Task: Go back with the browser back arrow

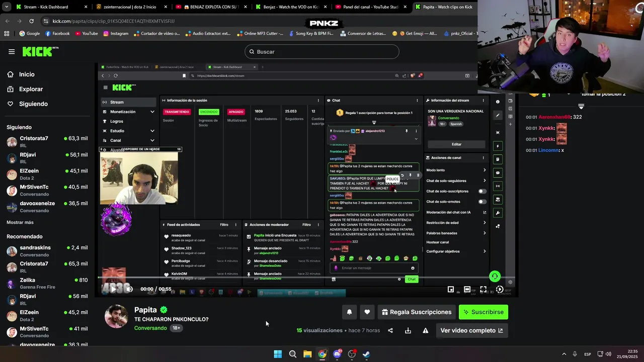Action: point(7,21)
